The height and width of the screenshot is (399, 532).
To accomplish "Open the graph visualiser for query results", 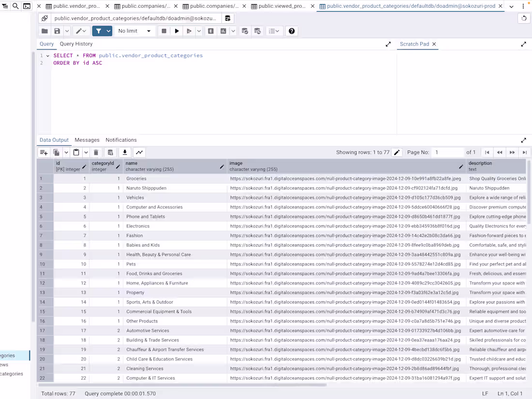I will tap(139, 152).
